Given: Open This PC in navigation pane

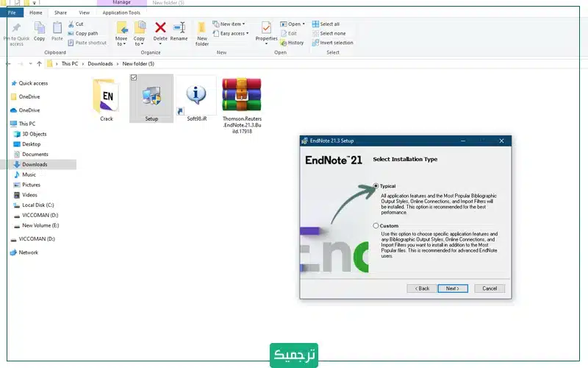Looking at the screenshot, I should [x=23, y=124].
